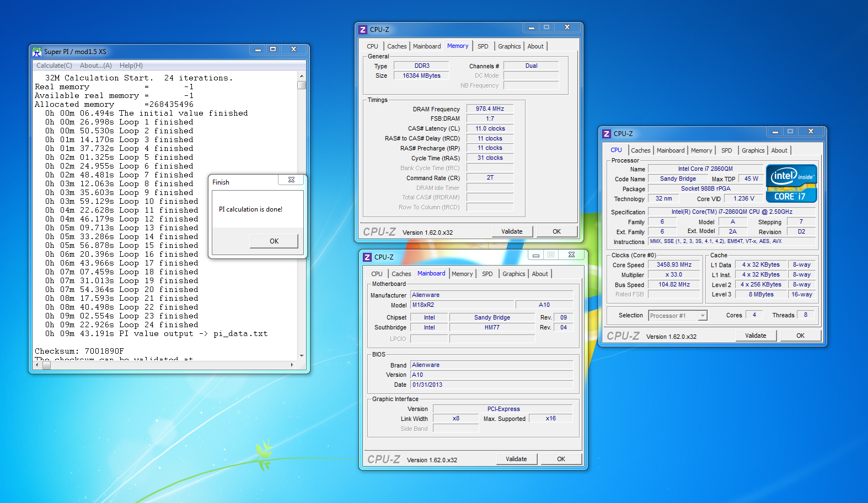Minimize the Super PI window
Image resolution: width=868 pixels, height=503 pixels.
258,50
